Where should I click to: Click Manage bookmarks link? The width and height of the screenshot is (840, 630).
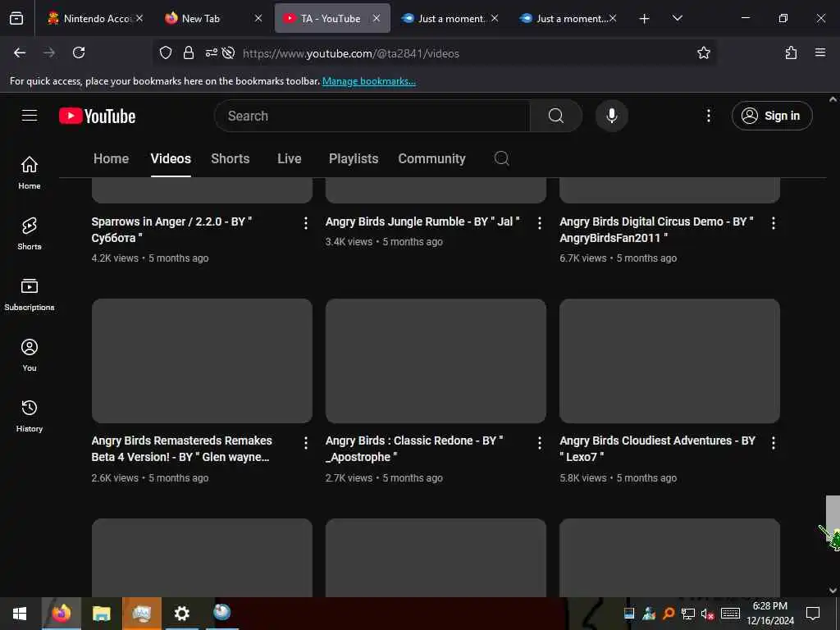[368, 81]
